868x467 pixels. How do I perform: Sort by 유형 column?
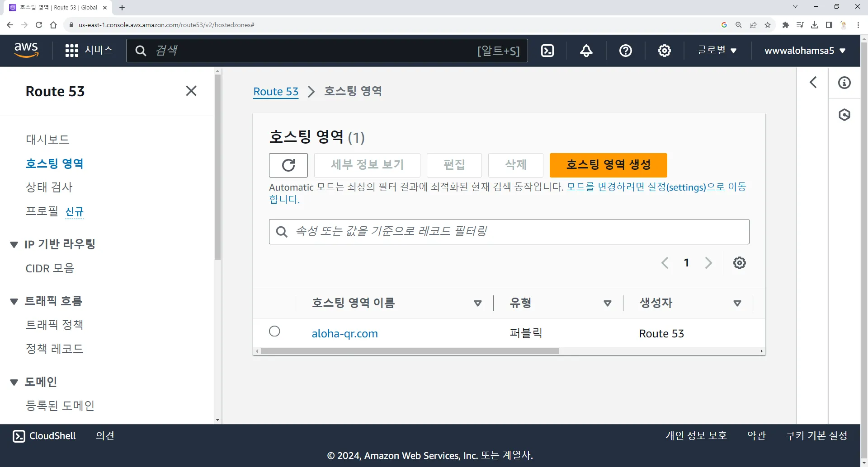[x=608, y=304]
